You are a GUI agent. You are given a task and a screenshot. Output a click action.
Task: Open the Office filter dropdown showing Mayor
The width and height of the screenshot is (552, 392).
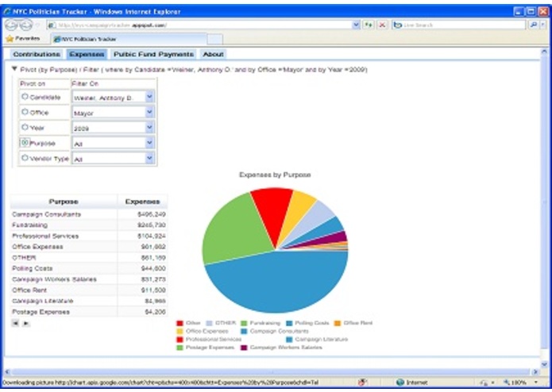(x=113, y=113)
